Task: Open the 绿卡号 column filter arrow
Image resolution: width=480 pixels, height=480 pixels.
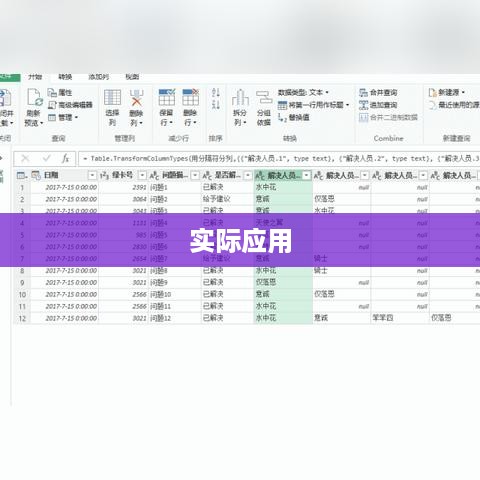Action: tap(142, 175)
